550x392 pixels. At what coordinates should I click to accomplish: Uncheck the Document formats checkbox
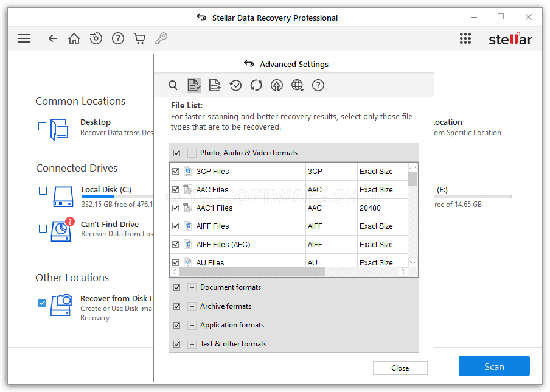pos(177,287)
